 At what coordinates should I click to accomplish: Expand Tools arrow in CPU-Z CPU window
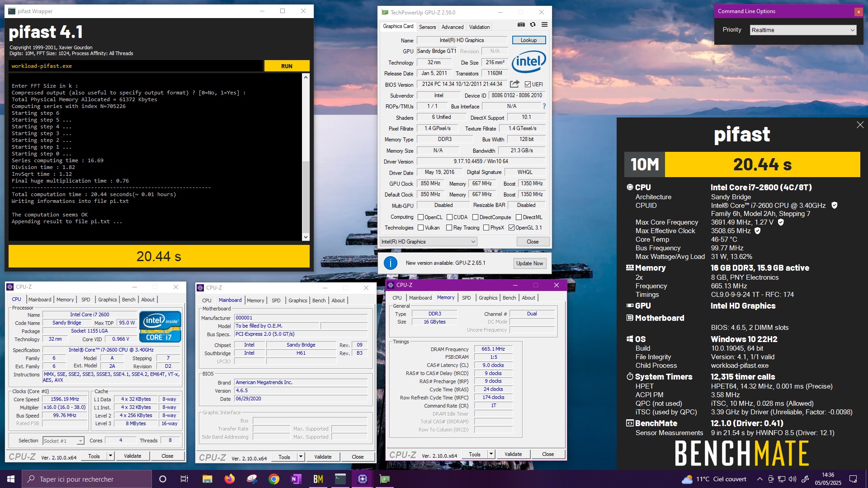pyautogui.click(x=110, y=456)
